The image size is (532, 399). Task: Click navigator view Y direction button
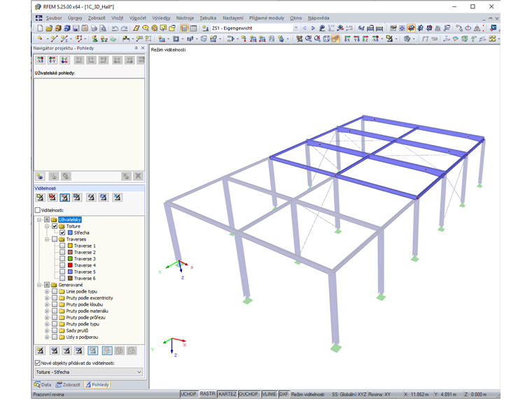(x=52, y=60)
